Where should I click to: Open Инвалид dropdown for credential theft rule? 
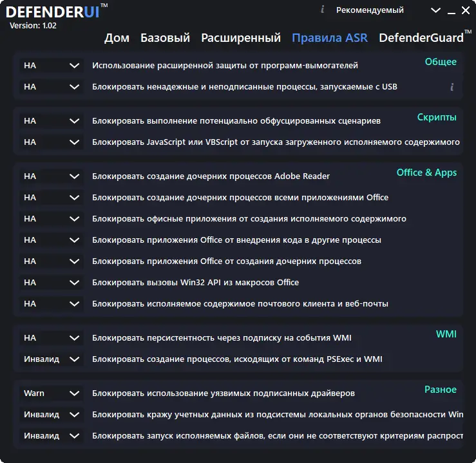tap(52, 415)
